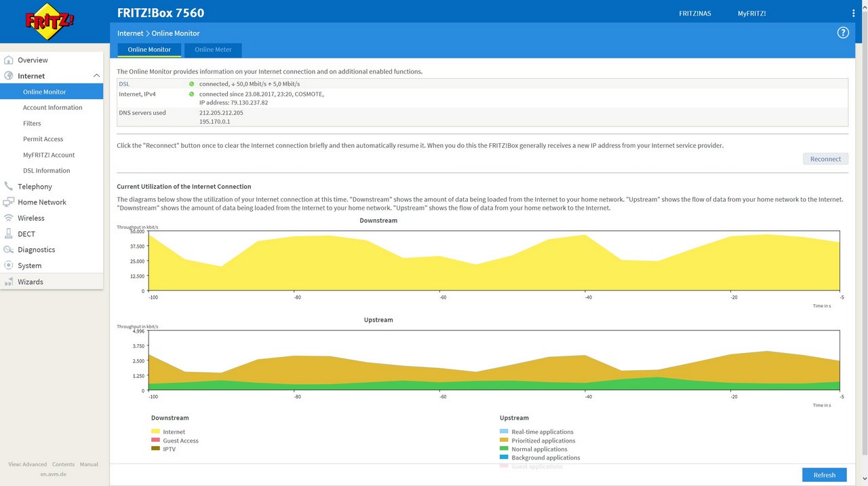Click DNS server "212.205.212.205"

pos(221,113)
